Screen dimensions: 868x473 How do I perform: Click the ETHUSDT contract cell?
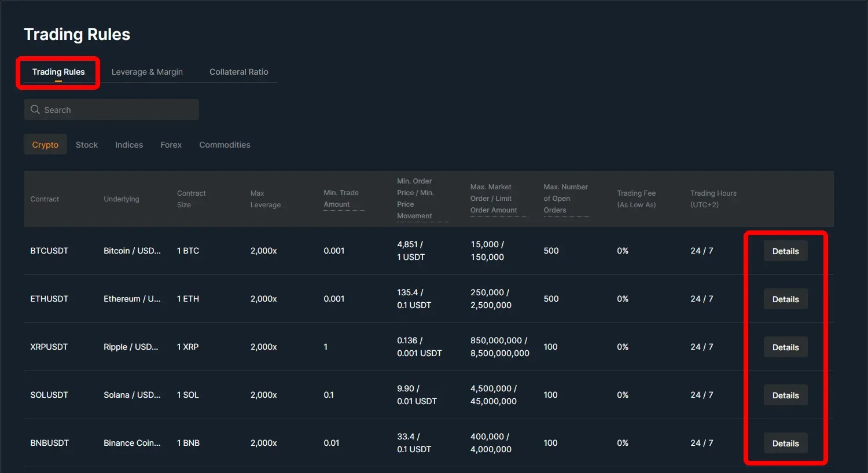click(49, 299)
